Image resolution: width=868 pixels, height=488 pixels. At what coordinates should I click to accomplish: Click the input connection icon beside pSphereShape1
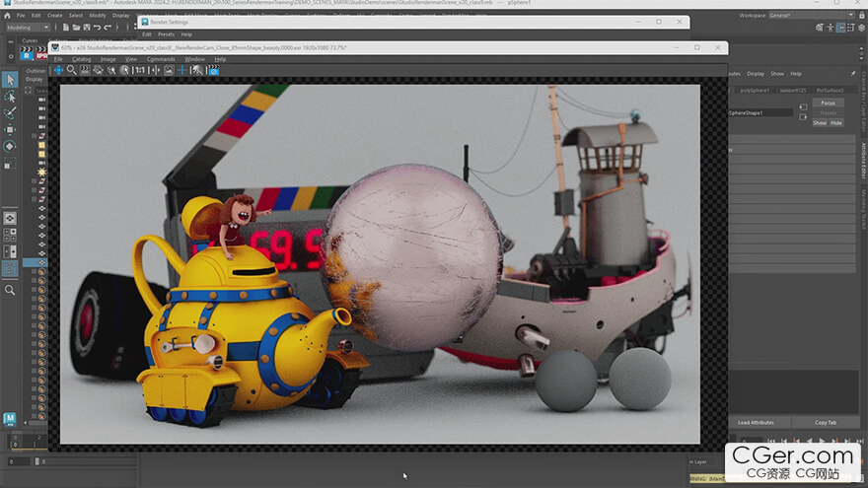tap(803, 107)
